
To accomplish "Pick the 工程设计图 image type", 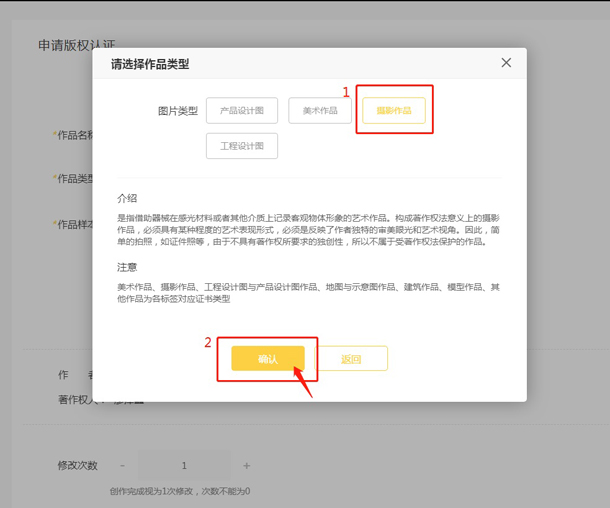I will pos(242,146).
